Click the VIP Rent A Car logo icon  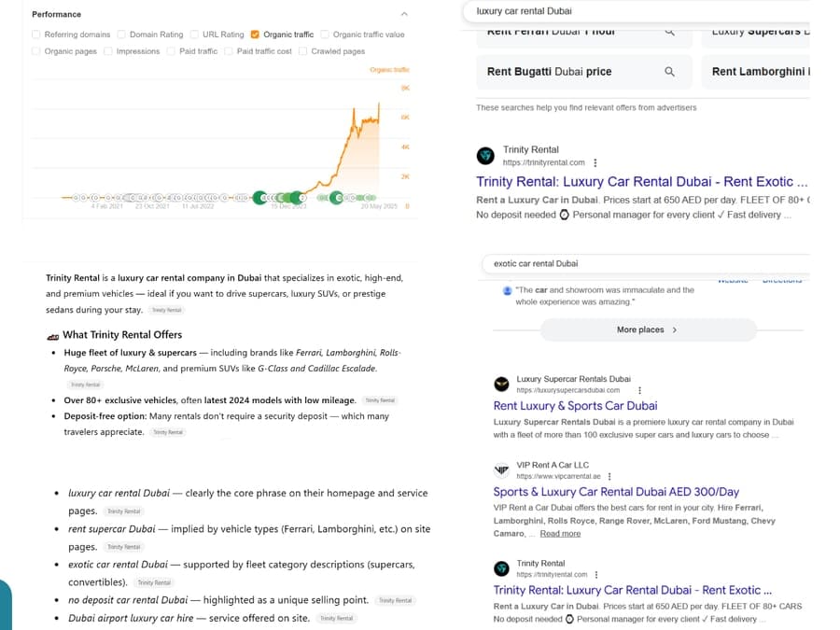tap(501, 469)
